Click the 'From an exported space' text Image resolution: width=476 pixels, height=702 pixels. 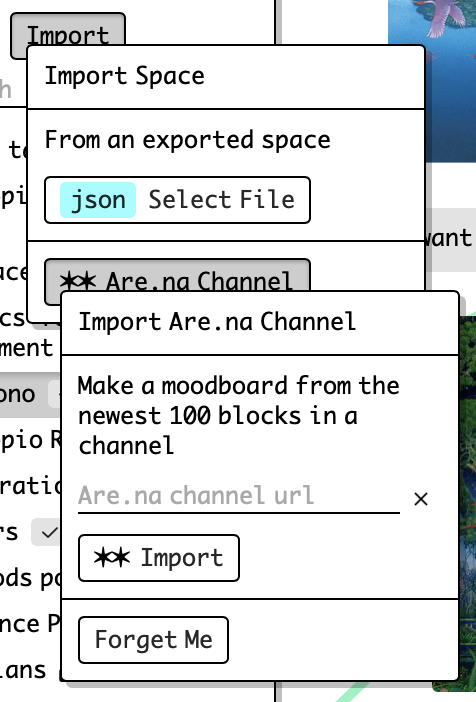(188, 140)
